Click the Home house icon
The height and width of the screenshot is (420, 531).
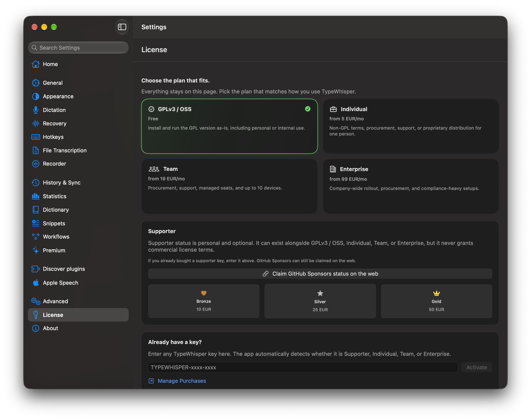36,64
